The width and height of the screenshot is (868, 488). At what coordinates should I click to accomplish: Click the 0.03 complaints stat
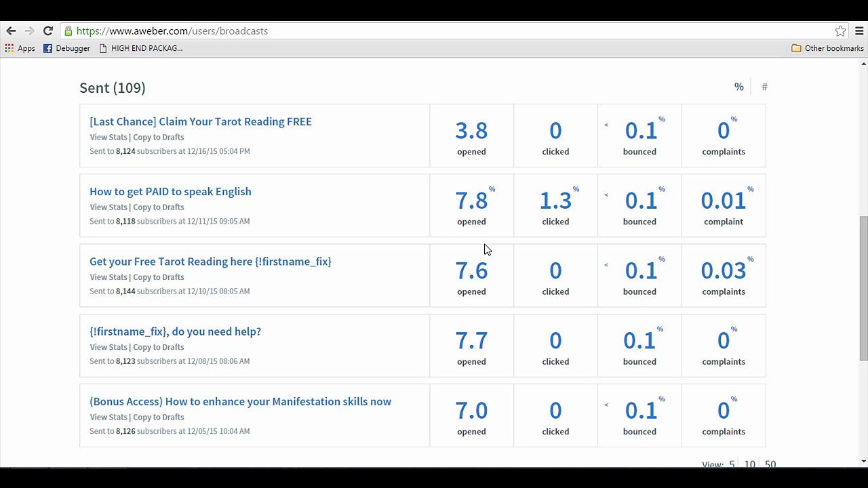(723, 270)
